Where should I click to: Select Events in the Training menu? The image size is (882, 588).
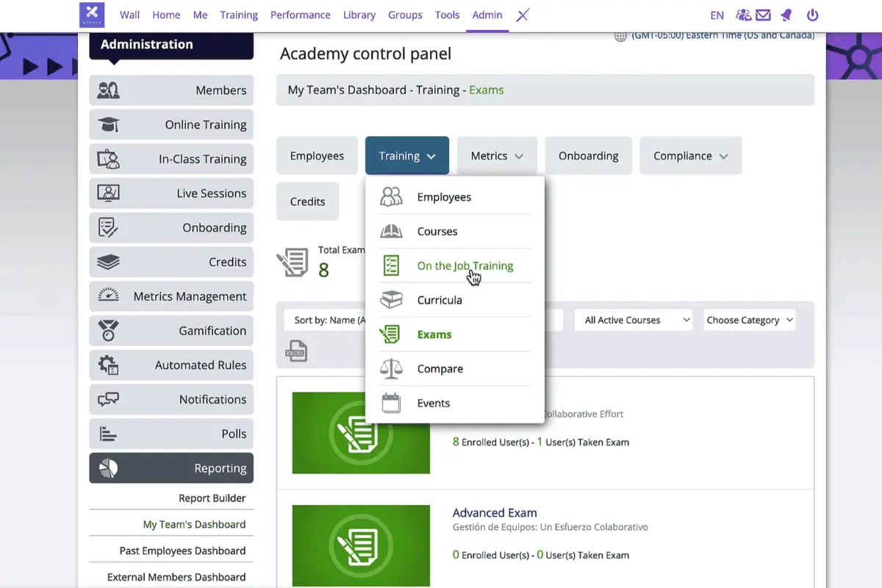coord(455,403)
